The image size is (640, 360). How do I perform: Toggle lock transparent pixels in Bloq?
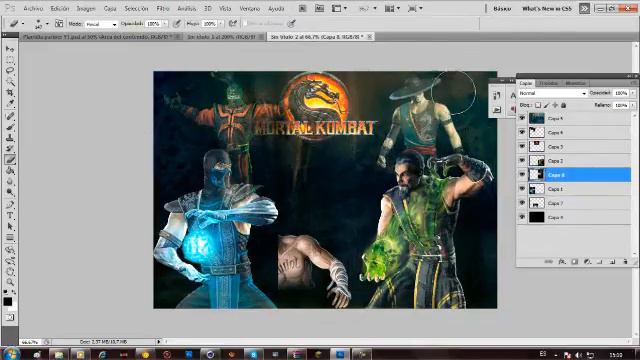538,105
